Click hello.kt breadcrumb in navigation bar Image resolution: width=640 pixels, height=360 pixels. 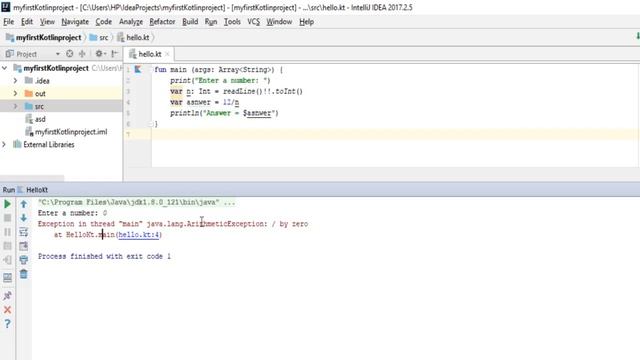(133, 38)
